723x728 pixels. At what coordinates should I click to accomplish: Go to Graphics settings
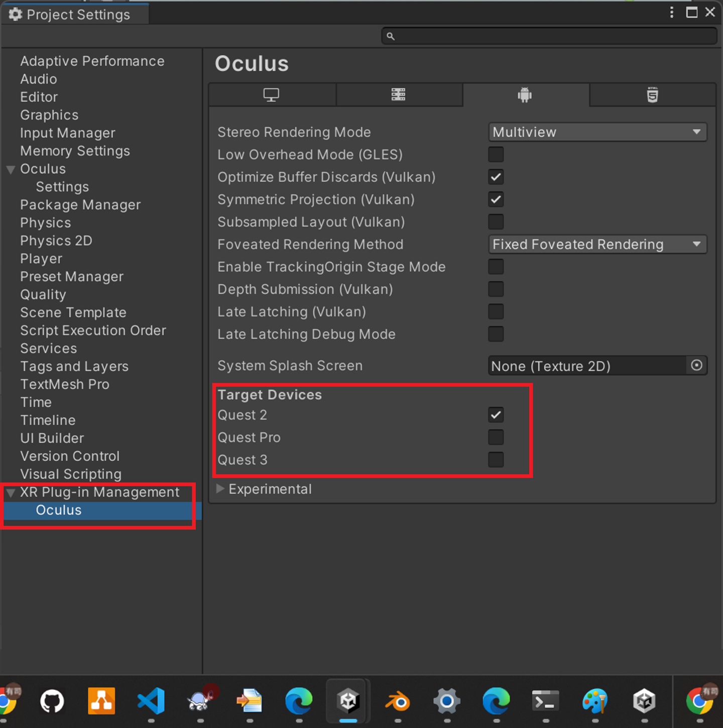coord(49,115)
